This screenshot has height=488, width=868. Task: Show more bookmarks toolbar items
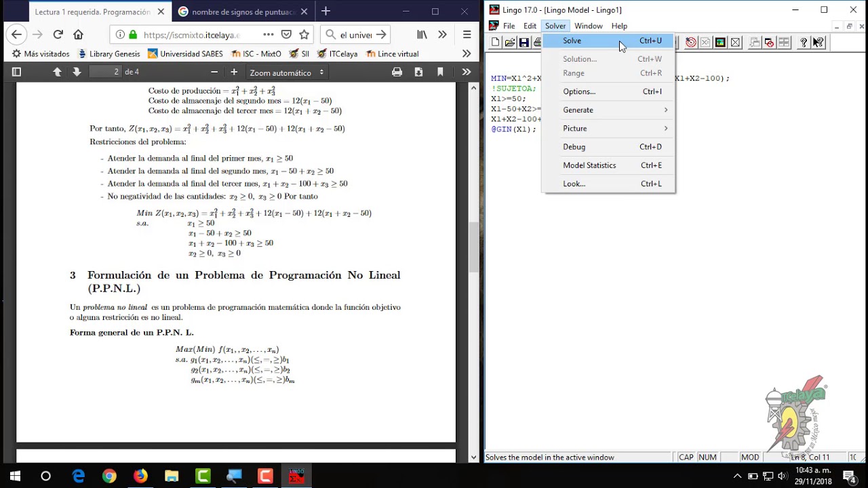pyautogui.click(x=467, y=54)
